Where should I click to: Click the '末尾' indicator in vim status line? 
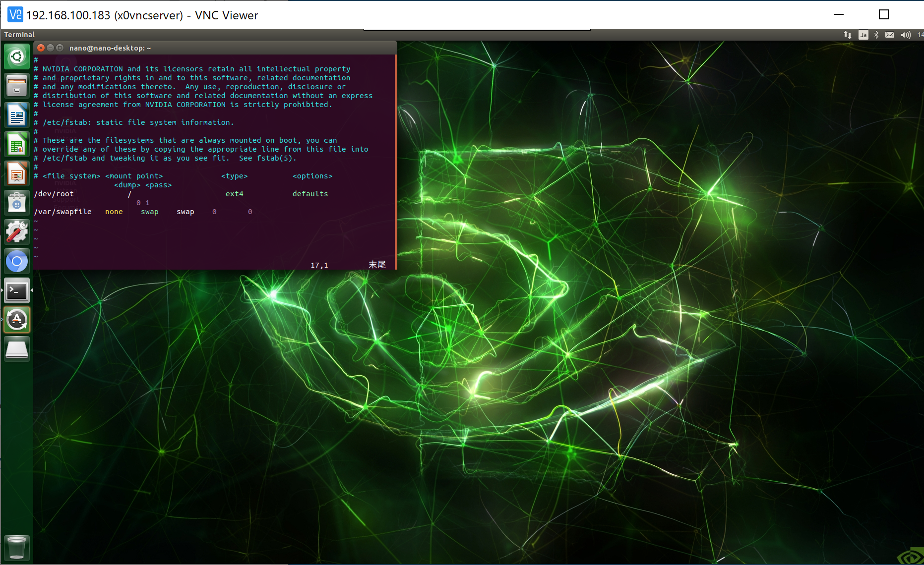(377, 265)
